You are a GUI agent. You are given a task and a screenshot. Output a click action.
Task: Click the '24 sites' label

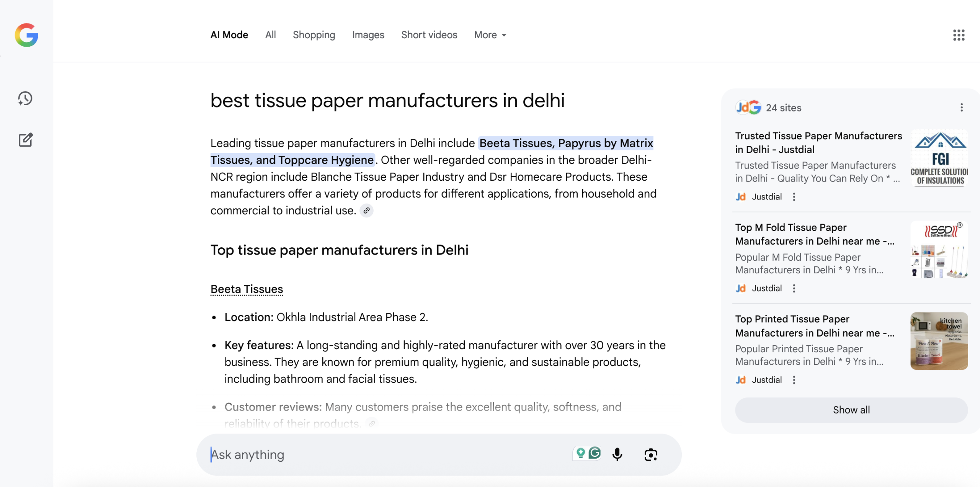pos(784,108)
